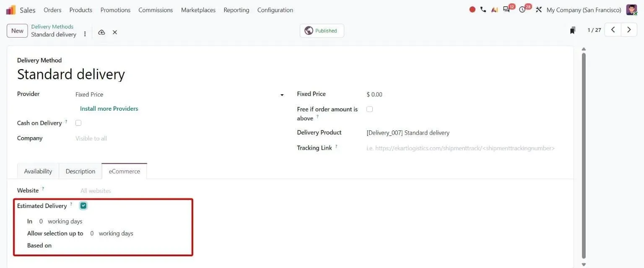The image size is (644, 268).
Task: Discard changes with the X icon
Action: tap(114, 32)
